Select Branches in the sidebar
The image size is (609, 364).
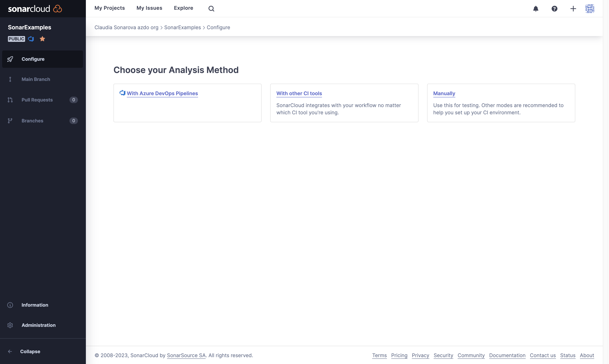coord(32,121)
